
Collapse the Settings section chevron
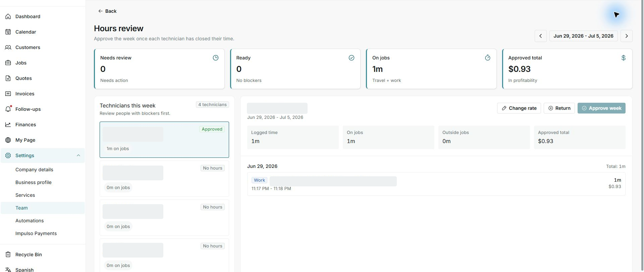coord(78,155)
